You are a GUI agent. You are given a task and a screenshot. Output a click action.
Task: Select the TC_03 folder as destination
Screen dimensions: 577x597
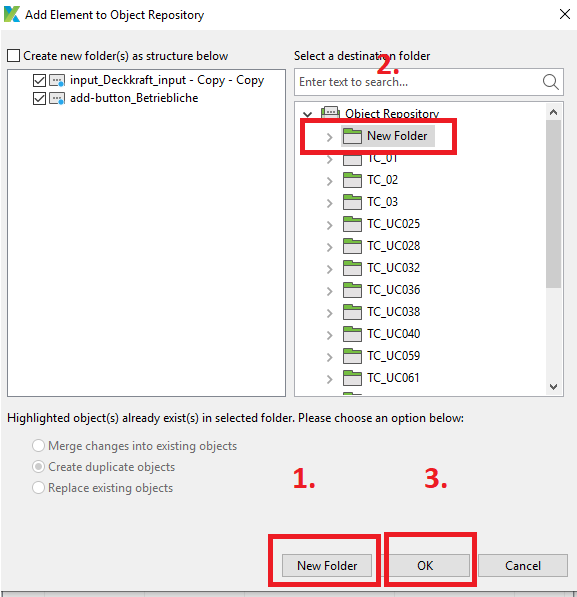pyautogui.click(x=382, y=202)
